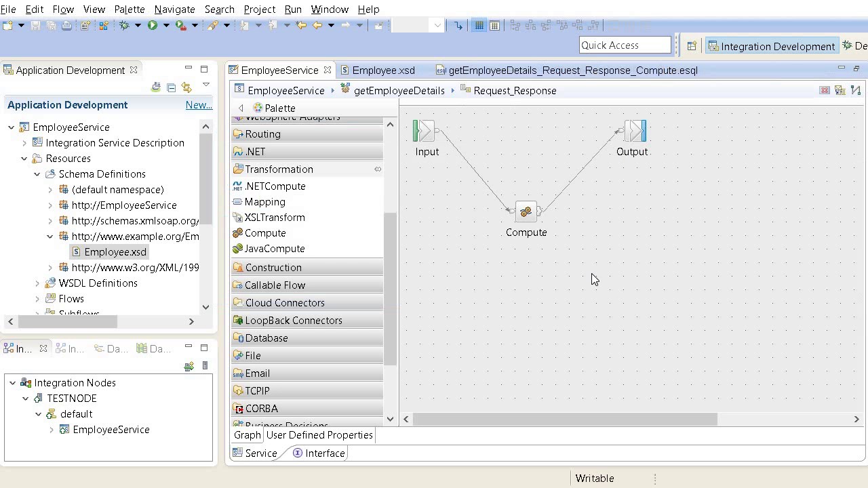The width and height of the screenshot is (868, 488).
Task: Collapse the EmployeeService project tree node
Action: pyautogui.click(x=12, y=127)
